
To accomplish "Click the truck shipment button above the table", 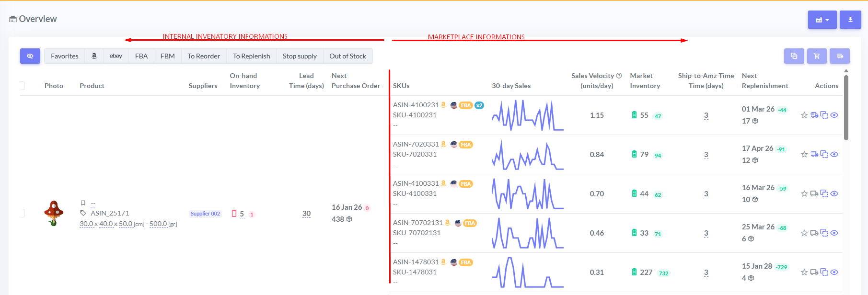I will tap(840, 56).
